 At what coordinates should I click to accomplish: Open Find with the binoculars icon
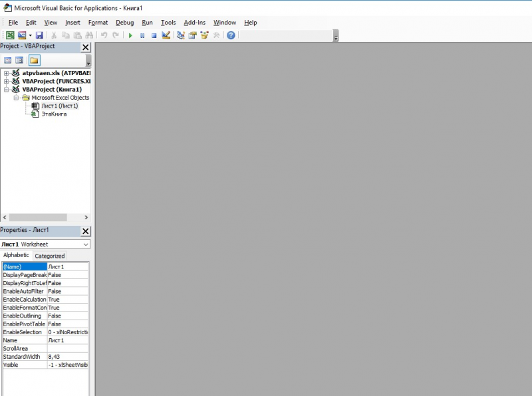pyautogui.click(x=89, y=35)
